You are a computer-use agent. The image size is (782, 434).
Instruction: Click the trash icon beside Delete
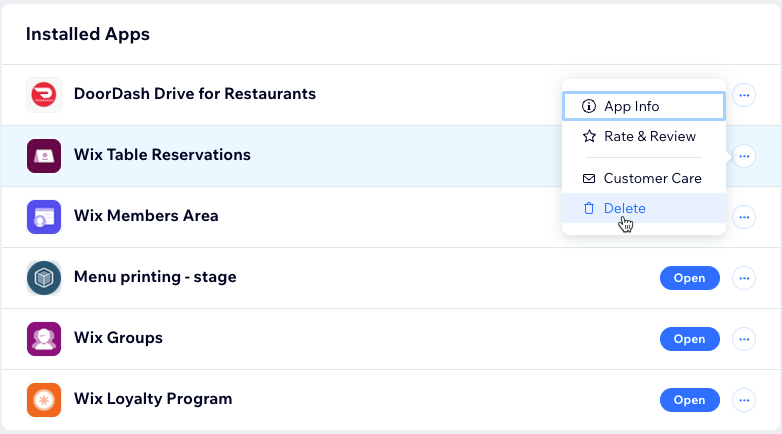(x=589, y=208)
